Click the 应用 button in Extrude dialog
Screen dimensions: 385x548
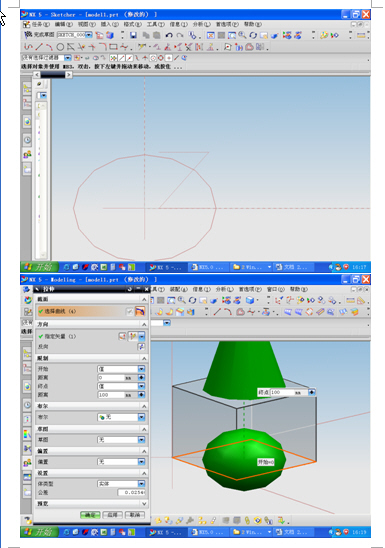click(x=112, y=515)
